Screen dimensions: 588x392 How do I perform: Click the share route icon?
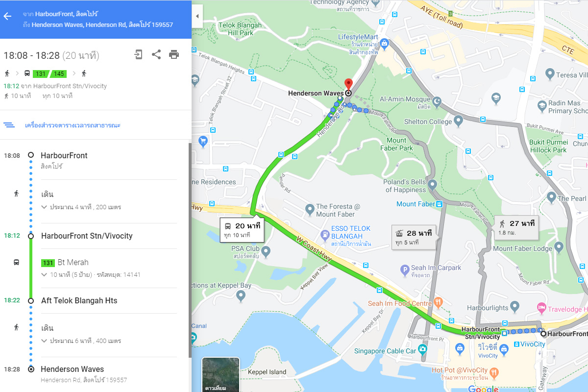(x=156, y=54)
